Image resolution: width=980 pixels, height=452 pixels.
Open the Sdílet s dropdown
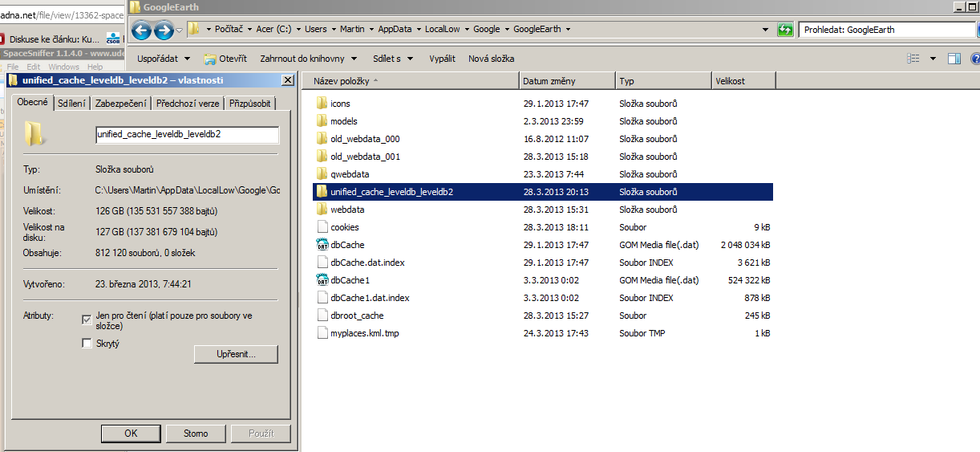point(393,59)
